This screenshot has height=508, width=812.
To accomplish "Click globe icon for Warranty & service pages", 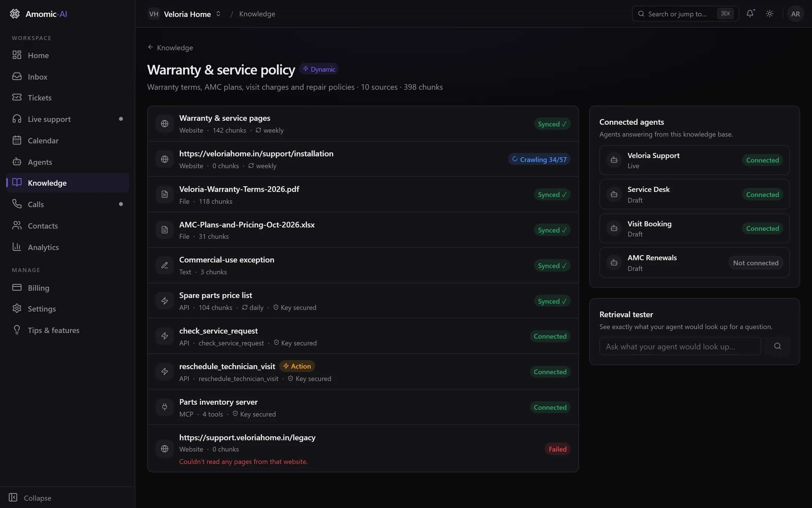I will pos(165,123).
